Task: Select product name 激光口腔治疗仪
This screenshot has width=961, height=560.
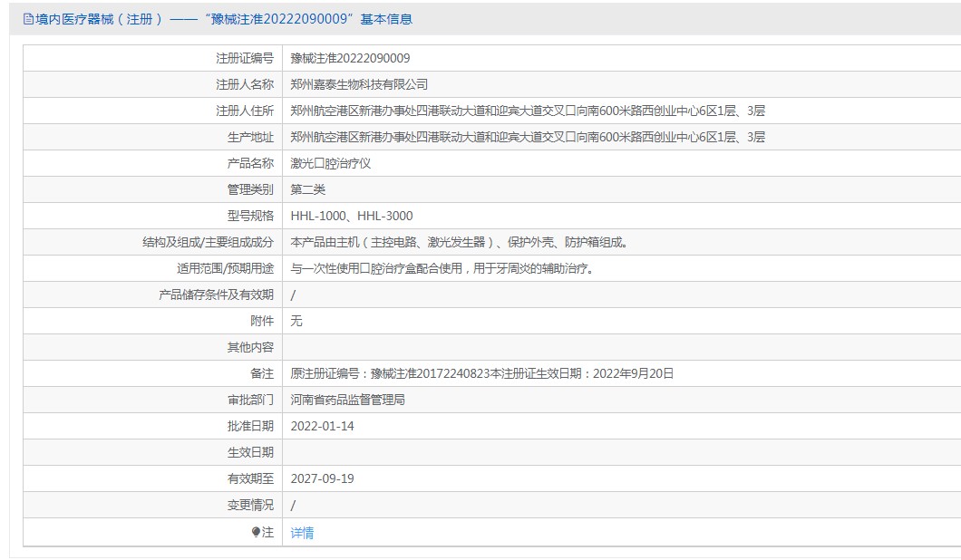Action: (x=331, y=164)
